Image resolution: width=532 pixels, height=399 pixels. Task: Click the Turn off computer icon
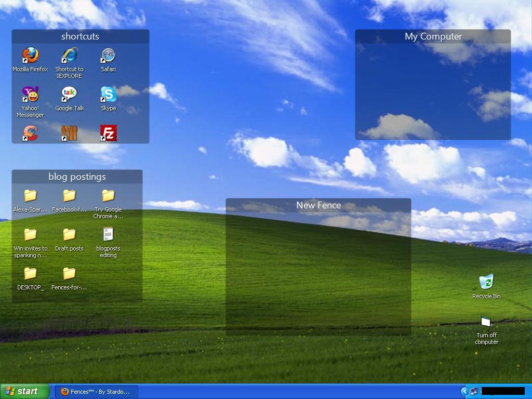(x=486, y=321)
